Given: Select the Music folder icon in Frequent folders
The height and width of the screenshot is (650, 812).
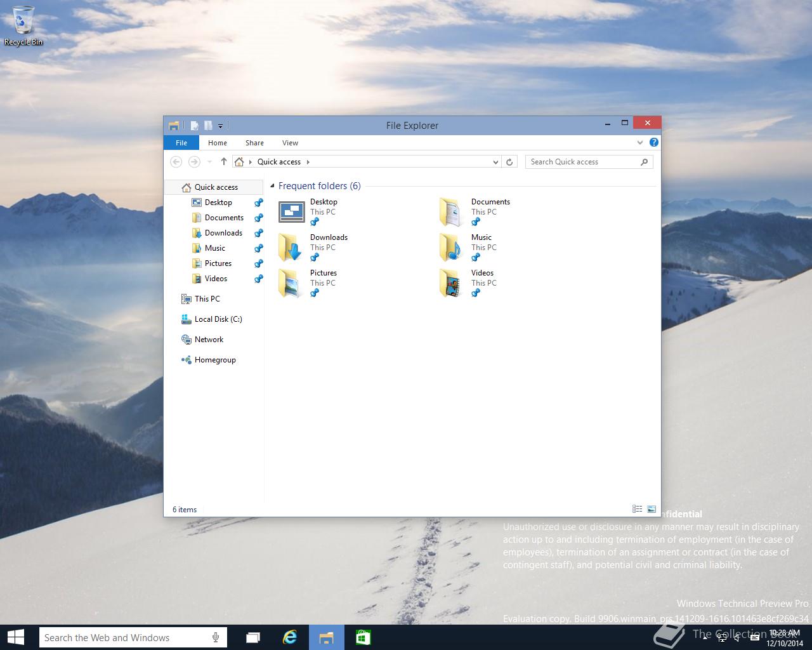Looking at the screenshot, I should pyautogui.click(x=451, y=247).
